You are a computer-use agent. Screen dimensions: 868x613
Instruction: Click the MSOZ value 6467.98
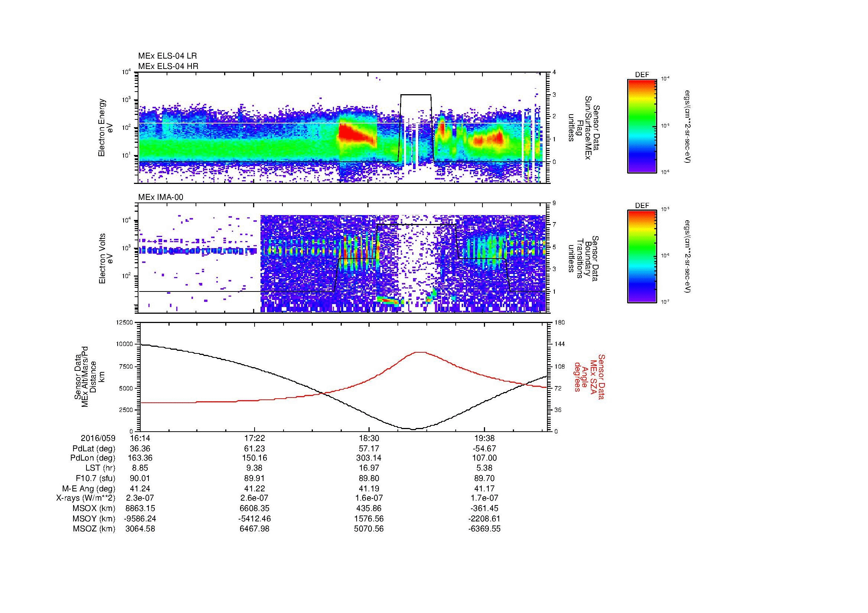pyautogui.click(x=255, y=529)
